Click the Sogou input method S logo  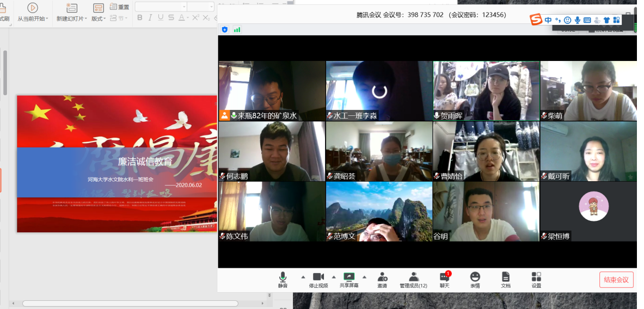pos(536,19)
